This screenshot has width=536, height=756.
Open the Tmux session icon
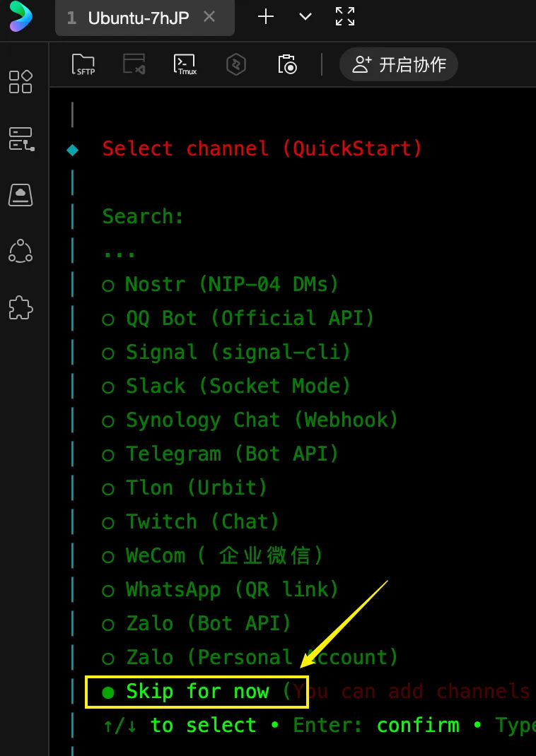185,64
